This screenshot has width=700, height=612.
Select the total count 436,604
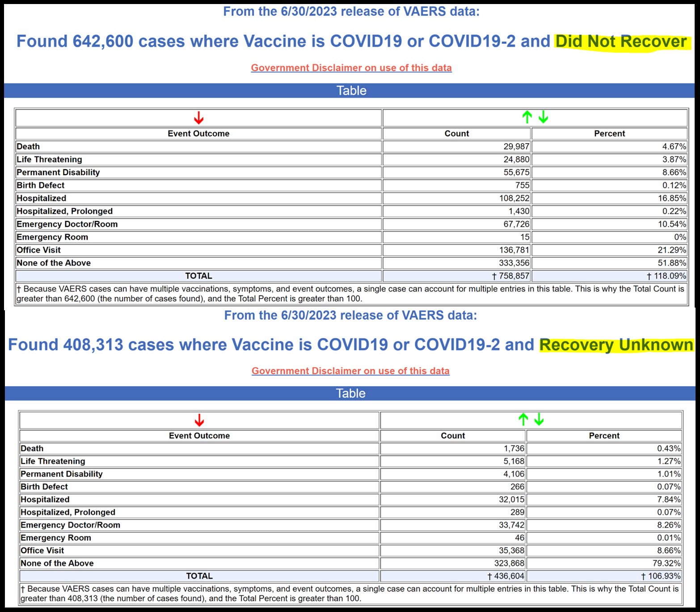point(506,576)
